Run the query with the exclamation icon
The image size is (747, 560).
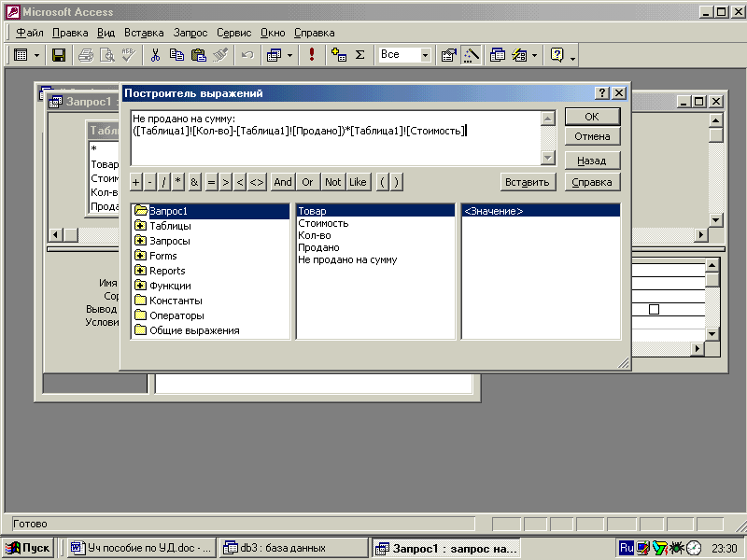point(312,55)
